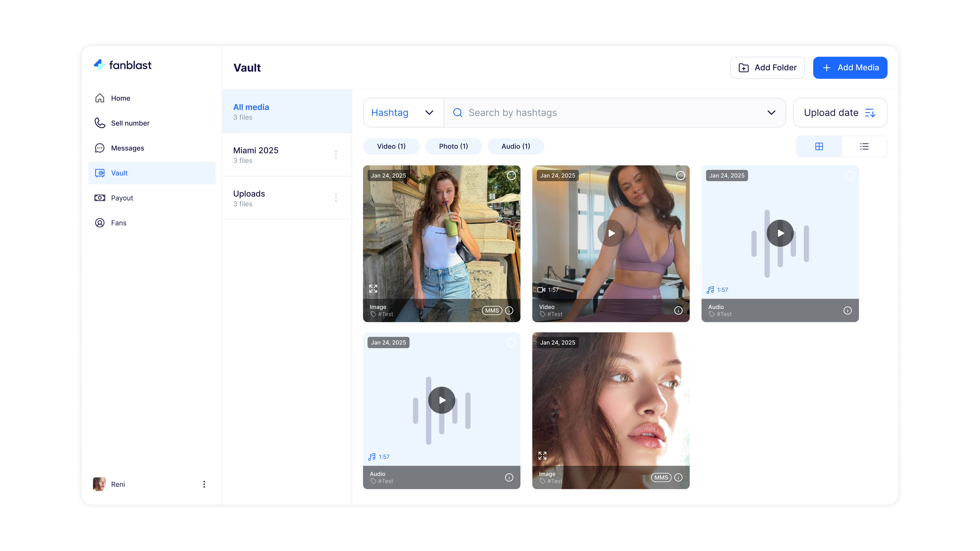Switch to list view layout

[864, 146]
